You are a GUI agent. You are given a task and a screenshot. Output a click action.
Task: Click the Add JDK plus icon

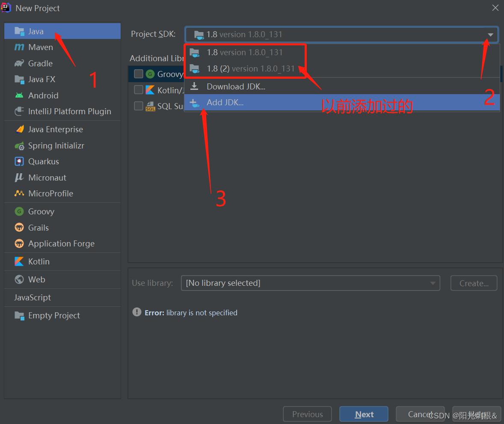click(x=194, y=103)
